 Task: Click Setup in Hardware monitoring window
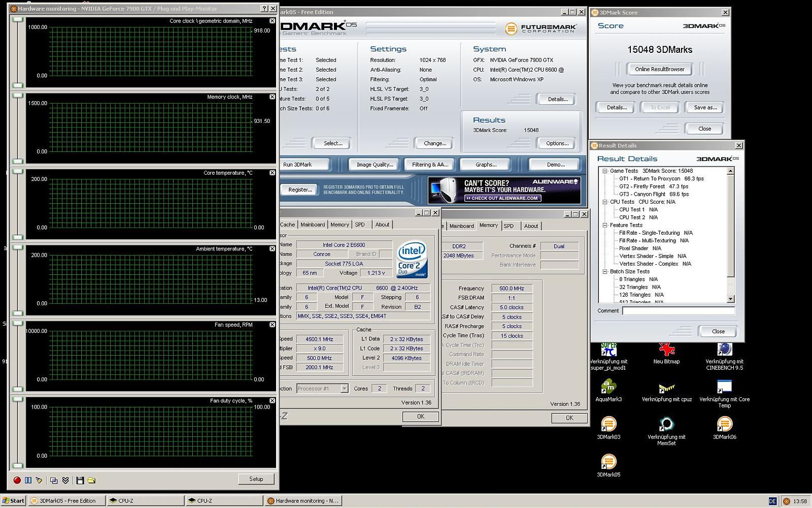tap(256, 479)
